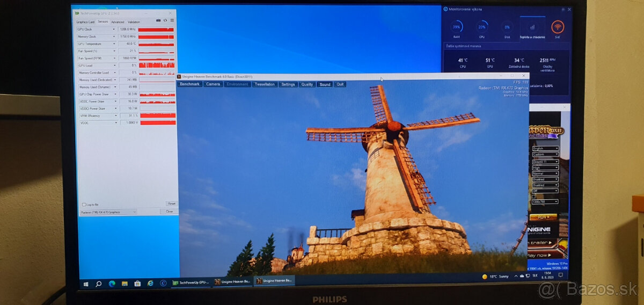Expand GPU Temperature sensor dropdown
Screen dimensions: 644x305
tap(114, 44)
